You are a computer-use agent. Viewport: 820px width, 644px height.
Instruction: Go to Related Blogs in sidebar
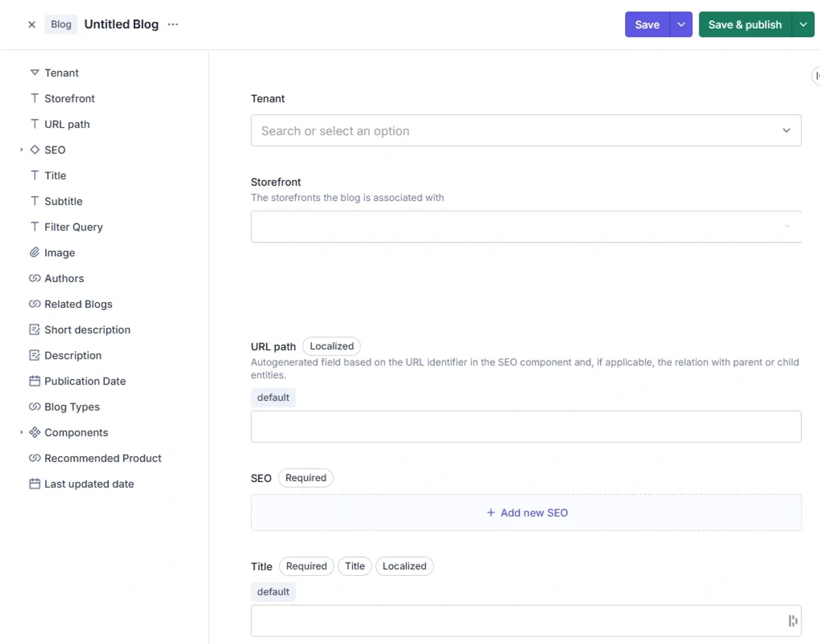click(x=78, y=304)
